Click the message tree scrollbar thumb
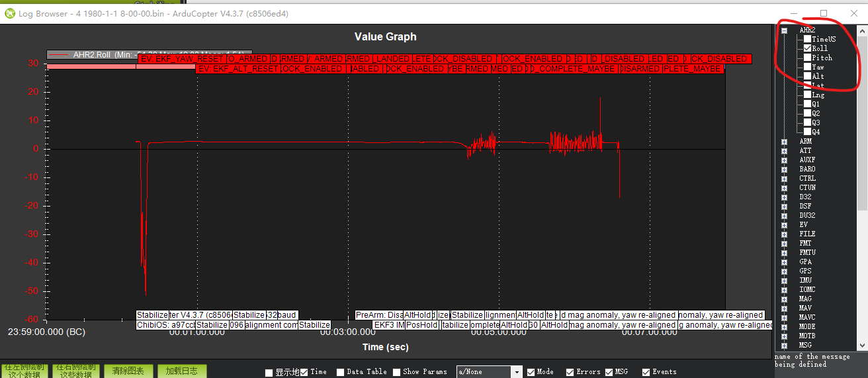The image size is (868, 378). point(862,123)
